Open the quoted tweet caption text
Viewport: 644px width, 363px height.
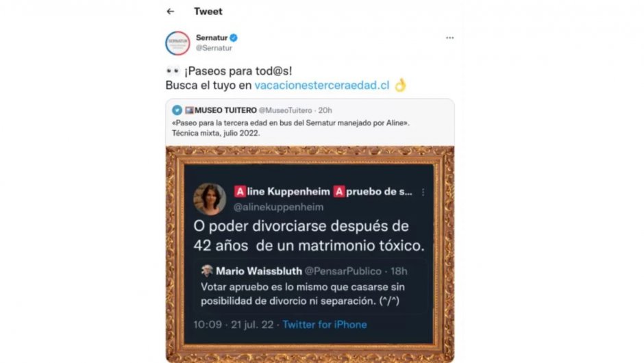[290, 127]
